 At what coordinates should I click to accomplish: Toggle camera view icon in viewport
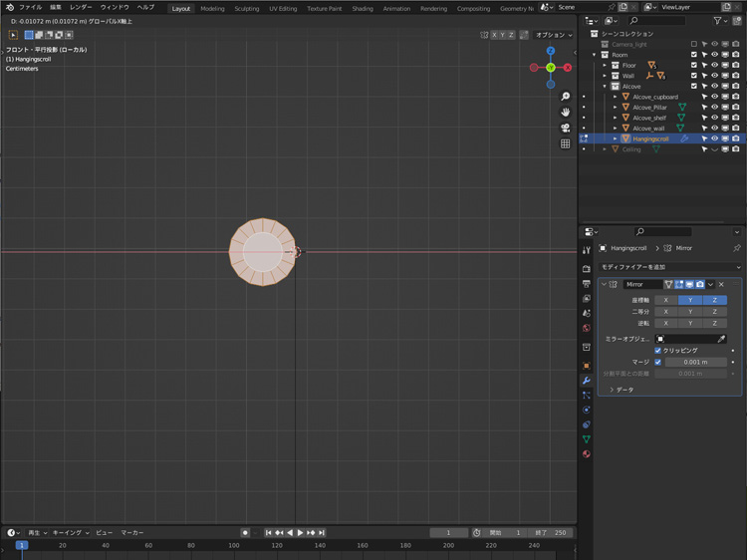click(565, 128)
